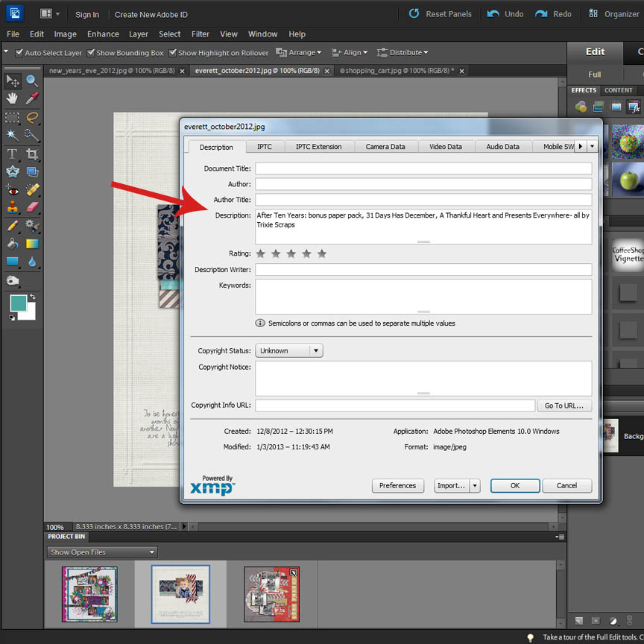
Task: Switch to the IPTC tab
Action: point(265,147)
